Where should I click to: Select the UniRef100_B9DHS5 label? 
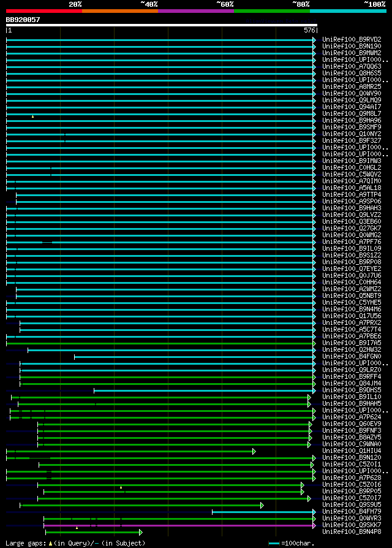coord(352,390)
